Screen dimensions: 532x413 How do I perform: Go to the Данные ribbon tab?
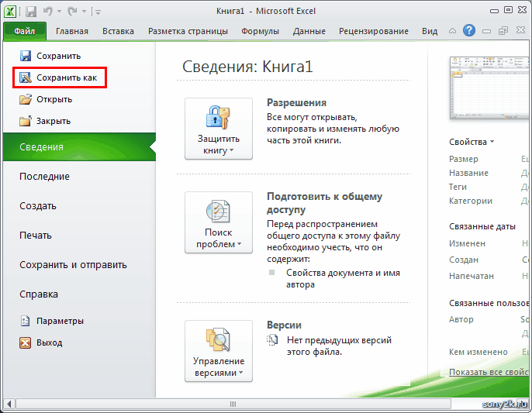[309, 31]
